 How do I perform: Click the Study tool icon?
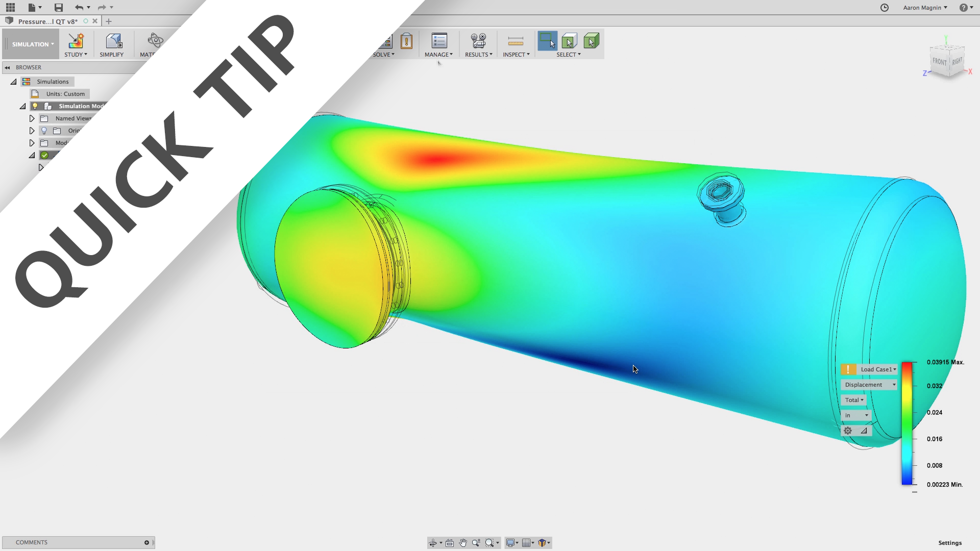tap(76, 41)
